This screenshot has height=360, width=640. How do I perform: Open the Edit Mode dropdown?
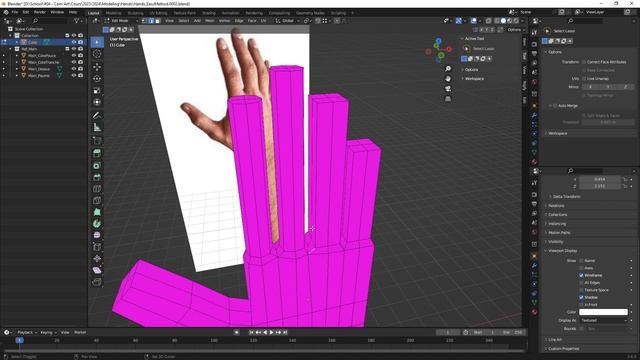click(x=121, y=20)
